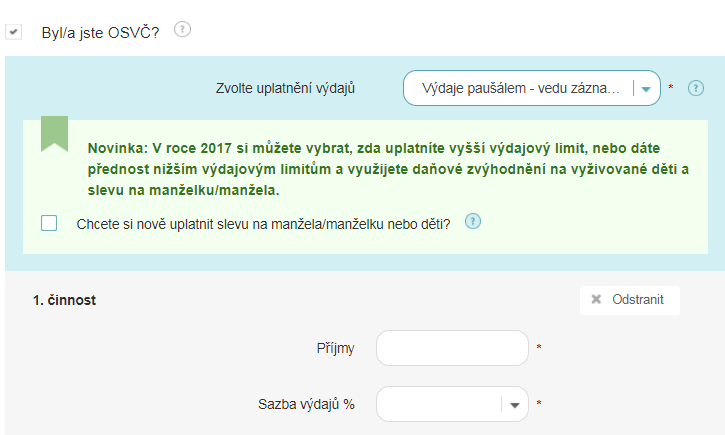Open help icon for spouse discount question
The image size is (725, 435).
pyautogui.click(x=473, y=221)
